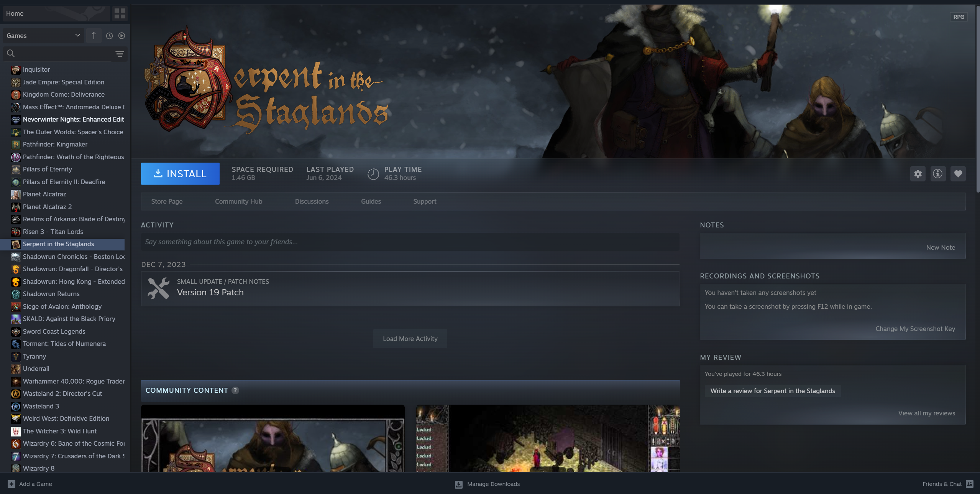This screenshot has height=494, width=980.
Task: Click the page vertical scrollbar
Action: pyautogui.click(x=978, y=100)
